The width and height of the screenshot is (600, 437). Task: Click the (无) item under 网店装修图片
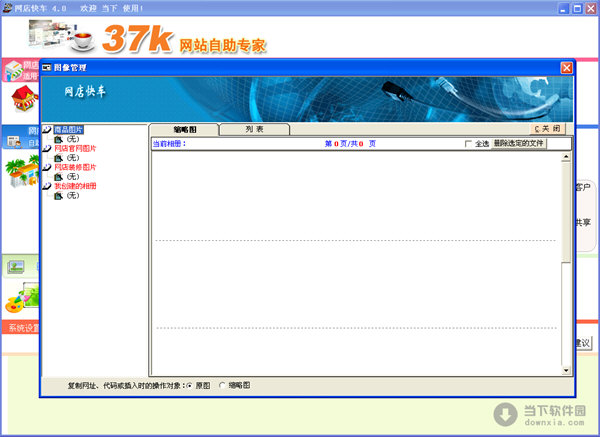[73, 176]
